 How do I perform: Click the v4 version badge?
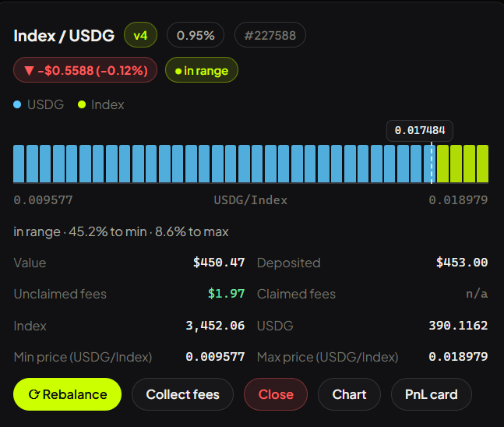pyautogui.click(x=140, y=35)
